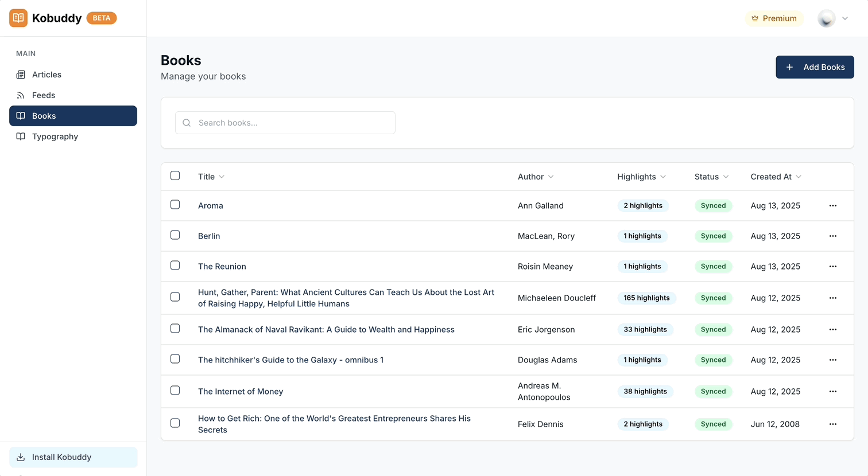Image resolution: width=868 pixels, height=476 pixels.
Task: Click the Kobuddy logo icon
Action: (18, 18)
